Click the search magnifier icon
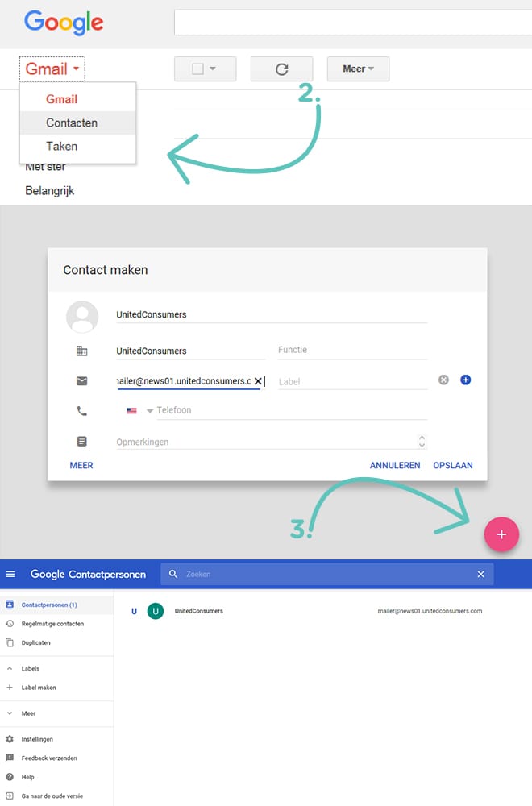 (173, 574)
